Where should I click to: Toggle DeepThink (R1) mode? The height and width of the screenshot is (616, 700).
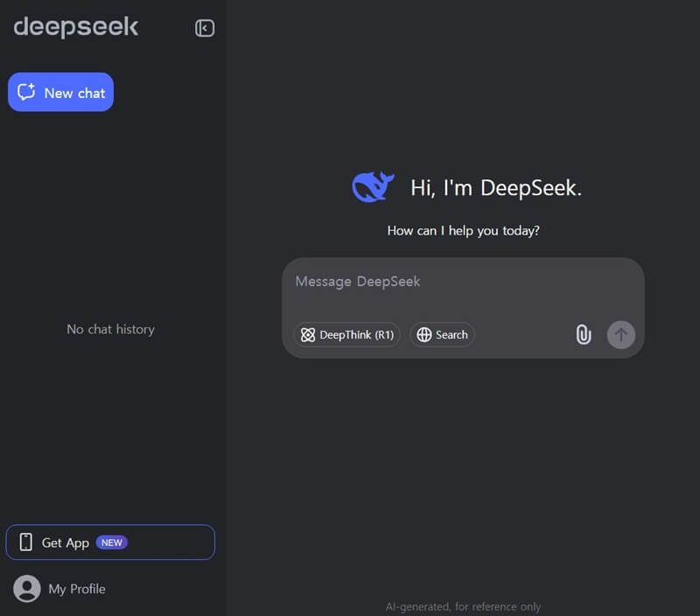point(346,335)
